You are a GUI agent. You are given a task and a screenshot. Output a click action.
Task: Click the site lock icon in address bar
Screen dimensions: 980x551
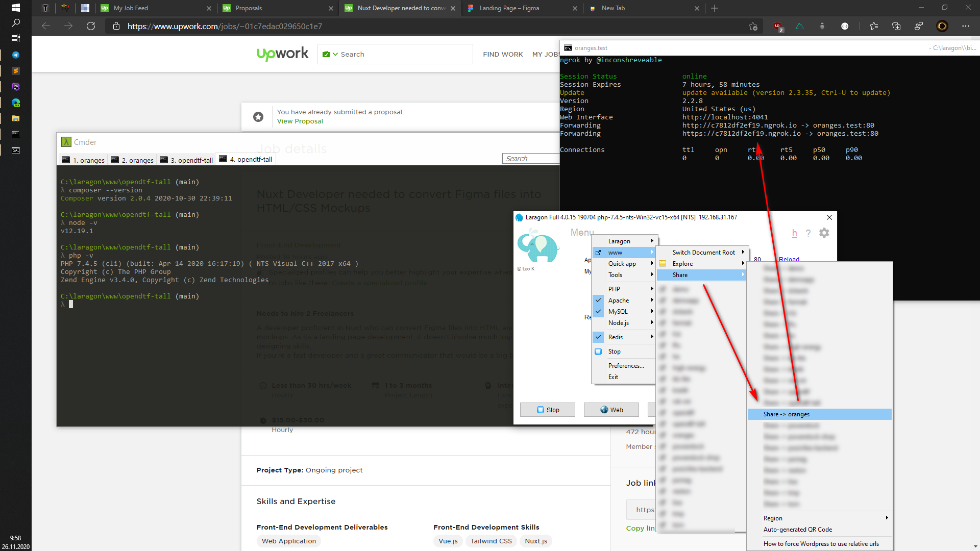coord(116,26)
